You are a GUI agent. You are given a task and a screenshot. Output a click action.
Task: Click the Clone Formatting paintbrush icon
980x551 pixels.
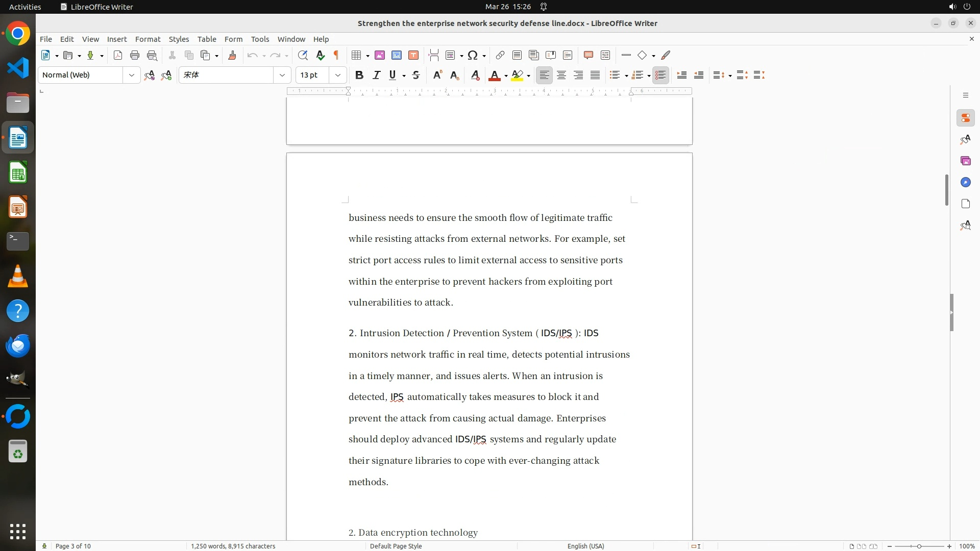point(232,55)
